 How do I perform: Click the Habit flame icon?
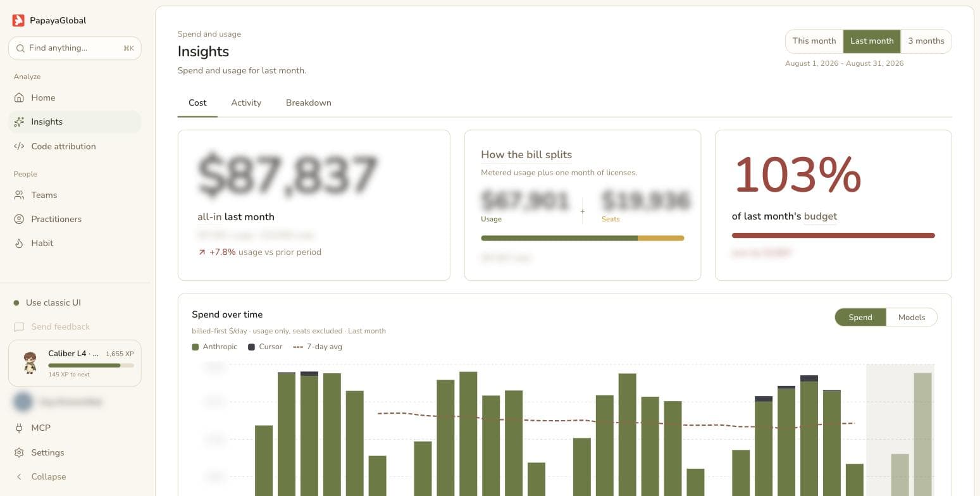[19, 243]
